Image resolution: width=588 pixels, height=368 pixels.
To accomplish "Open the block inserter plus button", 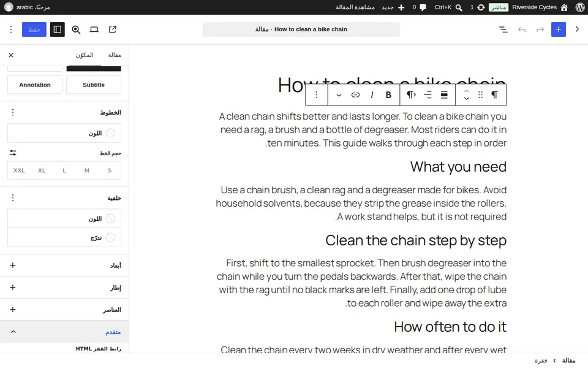I will point(558,29).
